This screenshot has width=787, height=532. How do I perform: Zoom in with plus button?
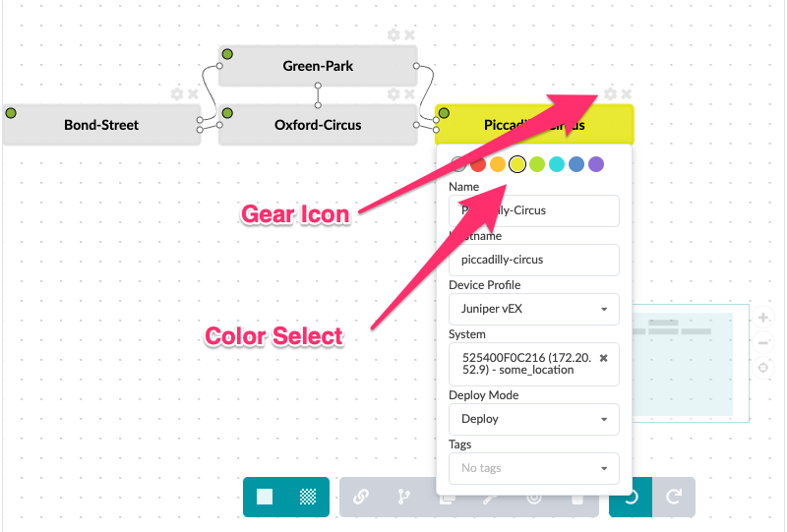pos(763,318)
